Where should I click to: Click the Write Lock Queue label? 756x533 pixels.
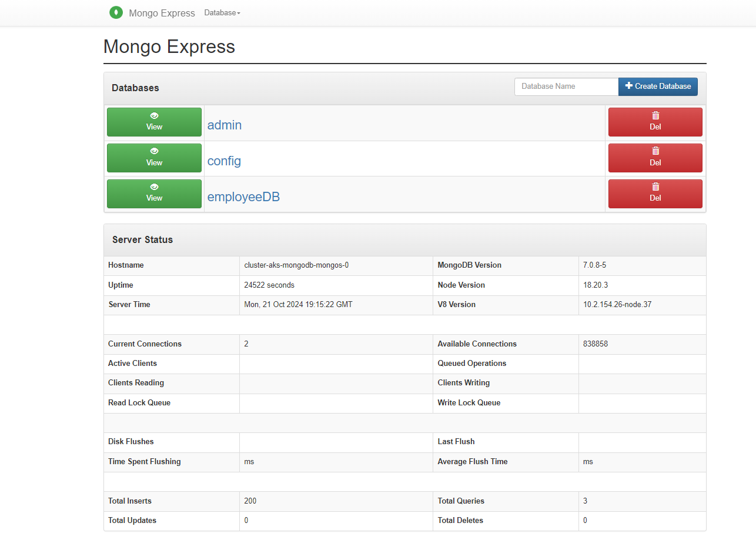[x=469, y=403]
